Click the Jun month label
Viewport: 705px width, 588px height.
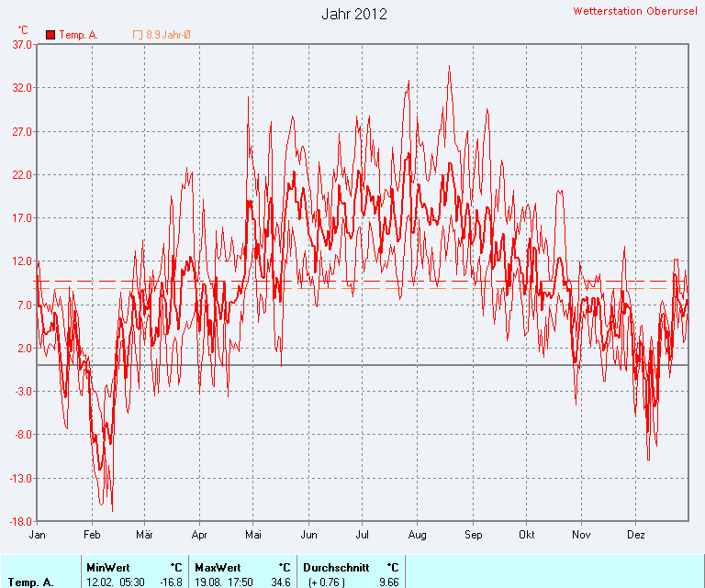(x=308, y=535)
